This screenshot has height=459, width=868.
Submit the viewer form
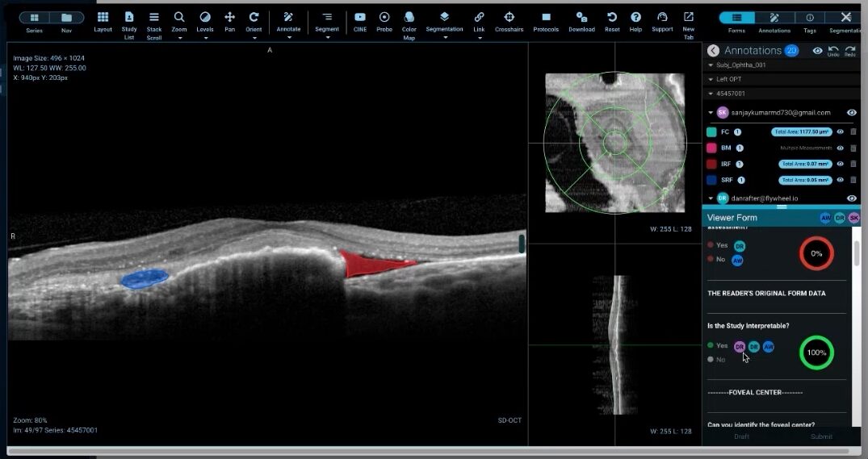[821, 436]
